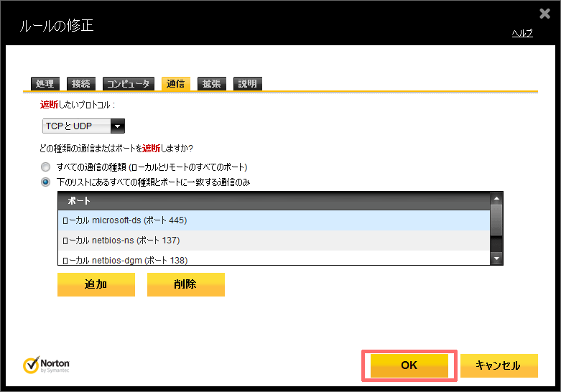
Task: Open the 説明 tab
Action: coord(247,83)
